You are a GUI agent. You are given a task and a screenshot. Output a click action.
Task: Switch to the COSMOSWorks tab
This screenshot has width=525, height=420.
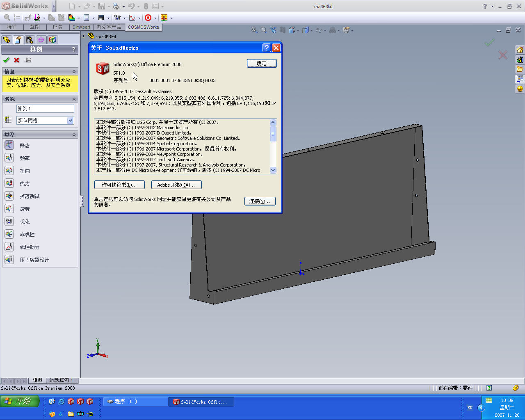point(144,27)
